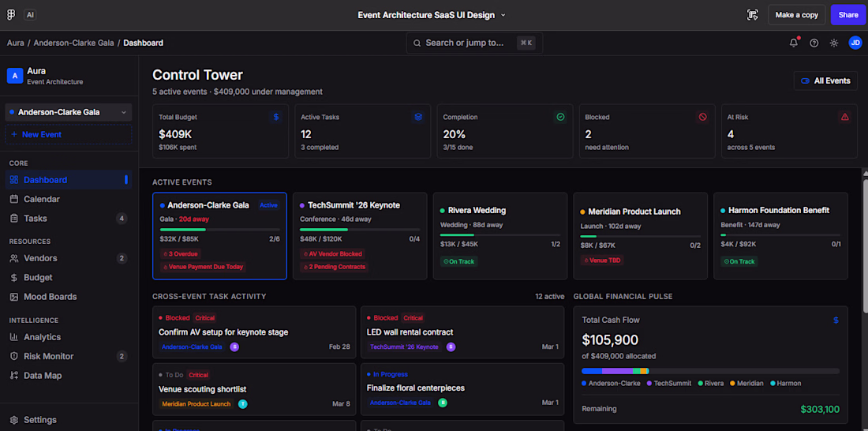
Task: Toggle the AI button in top bar
Action: pyautogui.click(x=30, y=14)
